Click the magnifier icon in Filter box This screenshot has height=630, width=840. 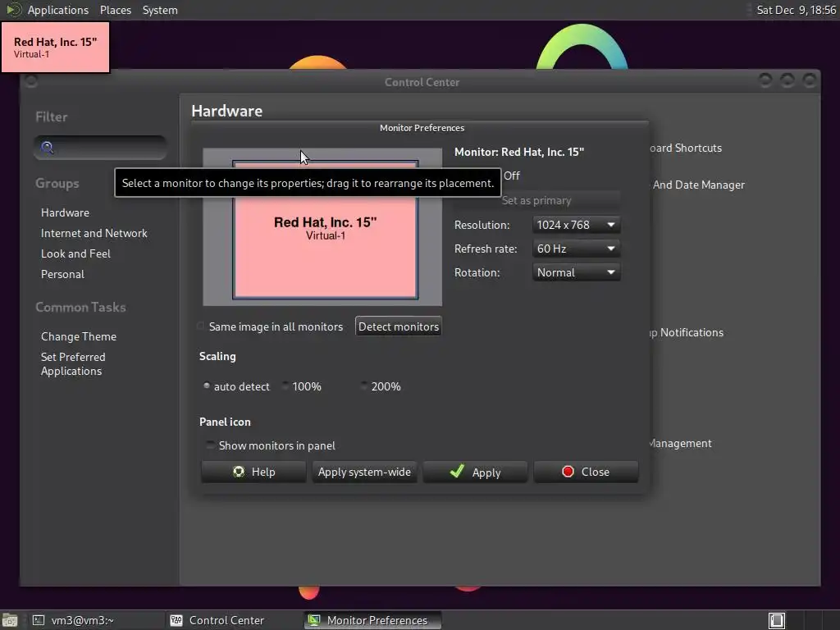pos(47,148)
